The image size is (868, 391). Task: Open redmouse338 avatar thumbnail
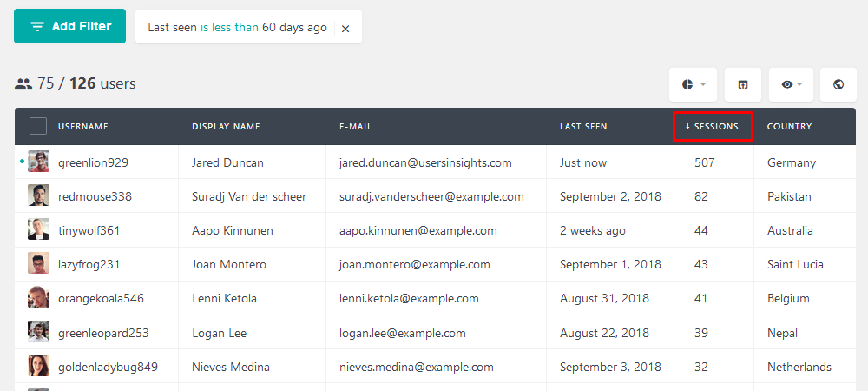tap(39, 195)
